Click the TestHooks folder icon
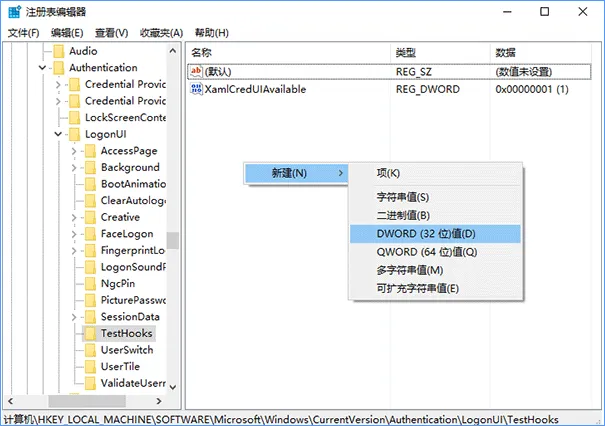This screenshot has height=426, width=605. pyautogui.click(x=90, y=333)
